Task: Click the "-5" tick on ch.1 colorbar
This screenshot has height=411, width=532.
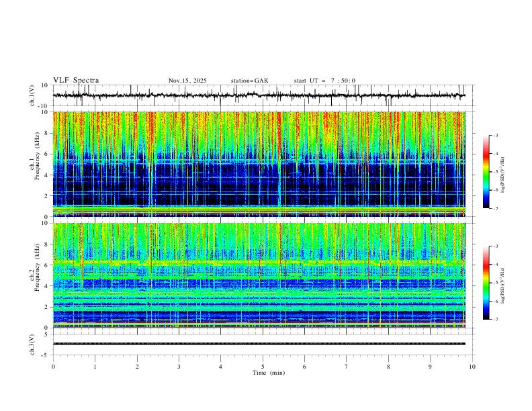Action: pos(496,172)
